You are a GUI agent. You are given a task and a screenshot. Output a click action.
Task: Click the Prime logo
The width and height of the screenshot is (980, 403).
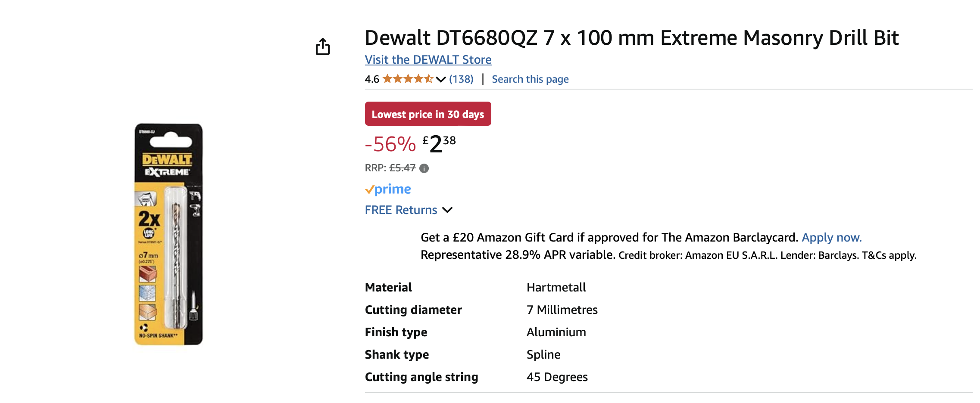(388, 189)
